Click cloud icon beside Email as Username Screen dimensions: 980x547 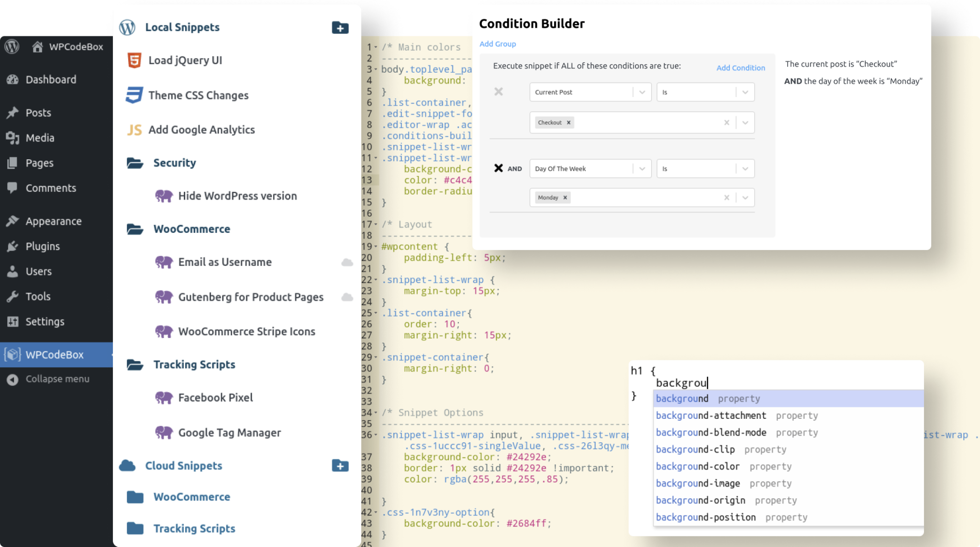coord(347,263)
